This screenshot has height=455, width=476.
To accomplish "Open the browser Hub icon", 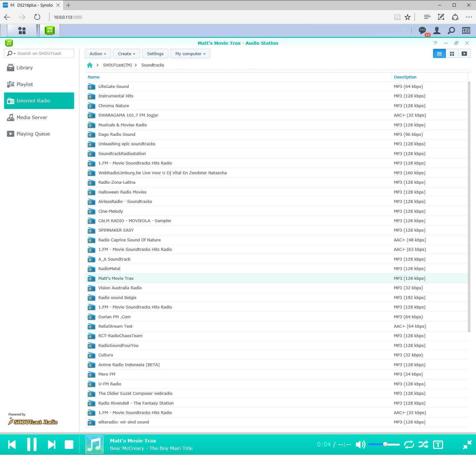I will [427, 17].
